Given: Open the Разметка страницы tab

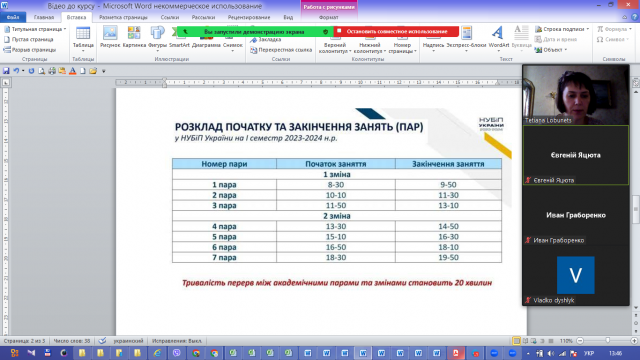Looking at the screenshot, I should (123, 17).
